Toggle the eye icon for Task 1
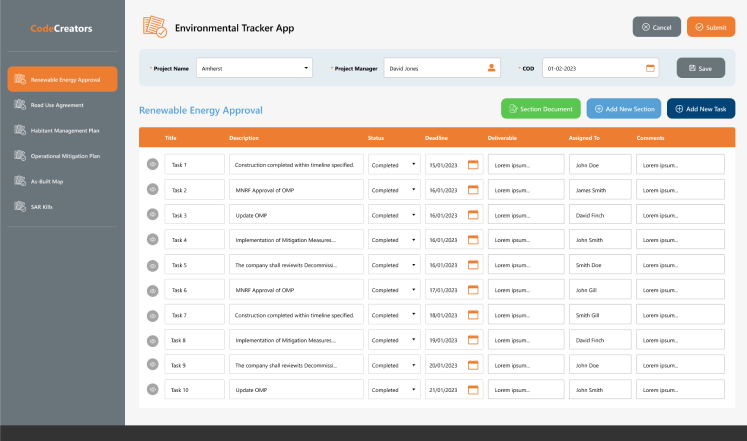Image resolution: width=747 pixels, height=441 pixels. point(153,164)
